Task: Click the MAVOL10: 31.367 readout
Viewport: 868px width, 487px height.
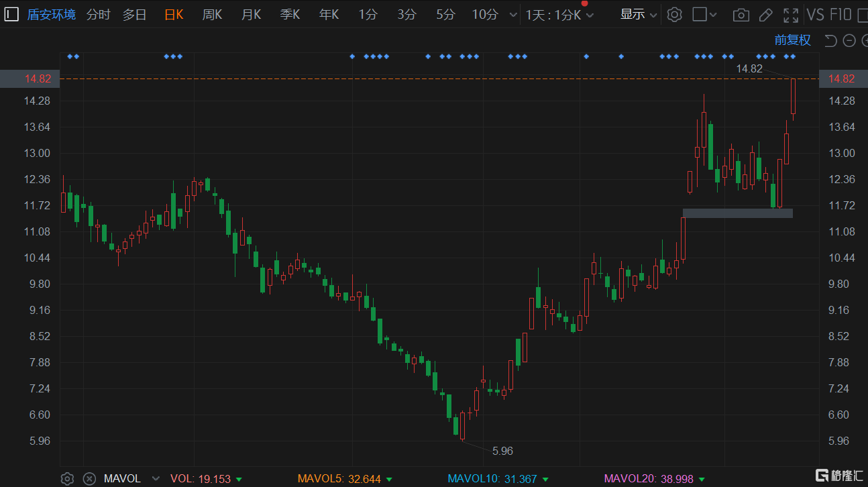Action: point(492,479)
